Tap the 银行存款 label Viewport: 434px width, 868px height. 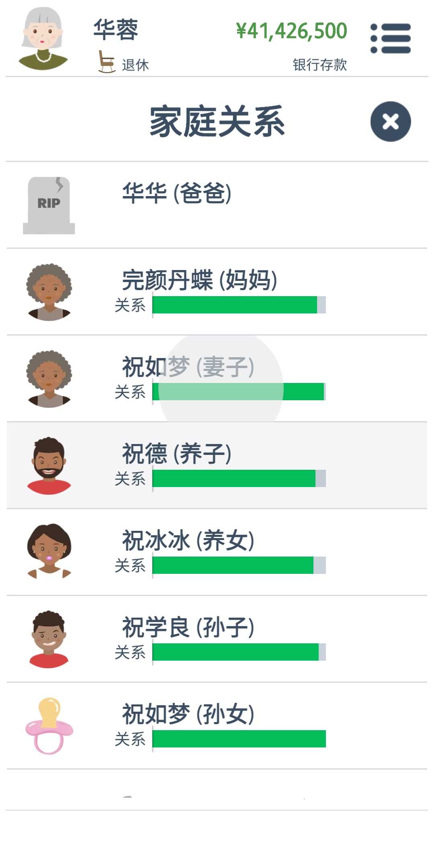pos(320,65)
